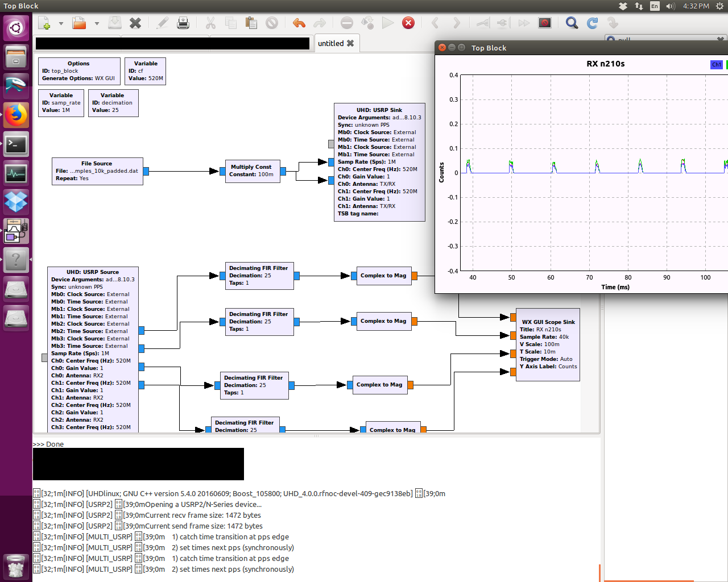Click the print flow graph icon
Viewport: 728px width, 582px height.
pyautogui.click(x=183, y=23)
